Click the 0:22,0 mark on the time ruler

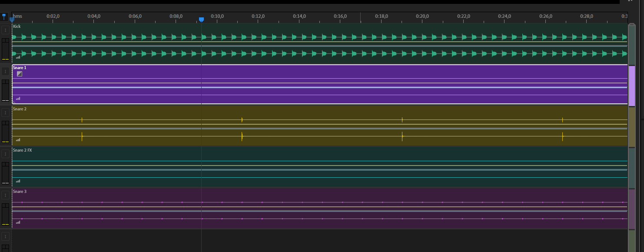(x=464, y=17)
